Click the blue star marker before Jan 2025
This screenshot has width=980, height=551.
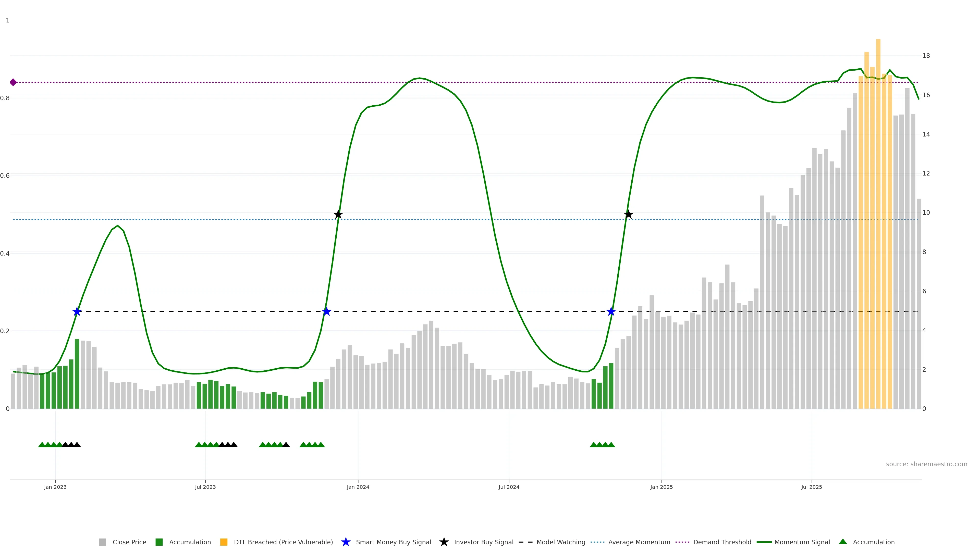(x=611, y=312)
